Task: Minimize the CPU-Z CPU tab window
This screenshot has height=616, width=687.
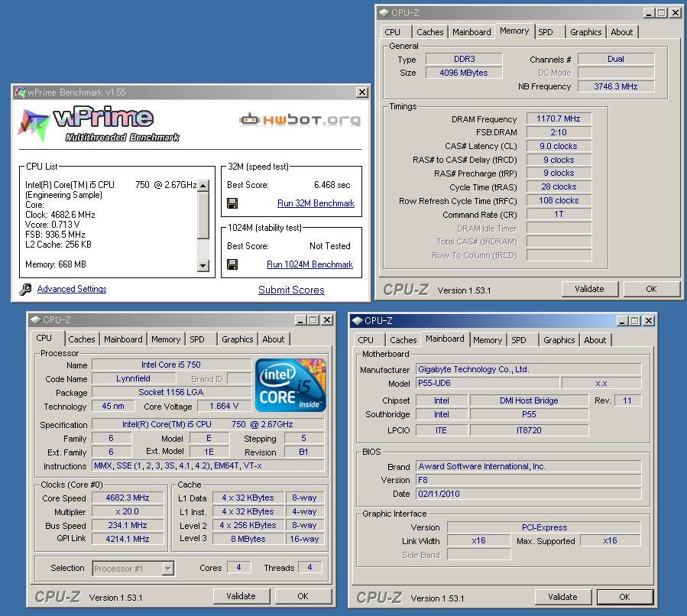Action: pyautogui.click(x=300, y=320)
